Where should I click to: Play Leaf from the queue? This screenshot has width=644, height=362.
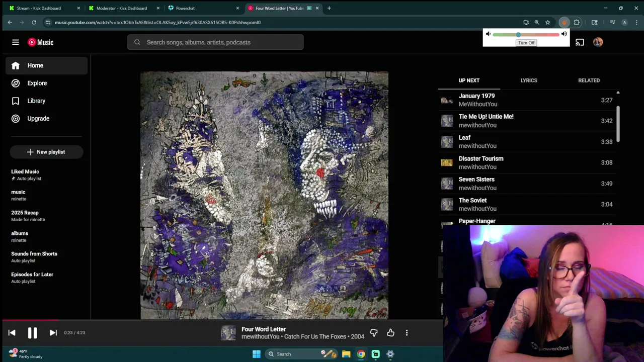coord(527,142)
